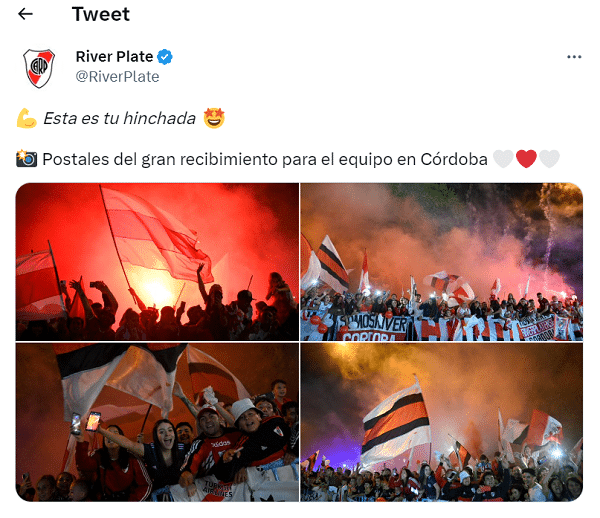Open the red flare flag photo
Screen dimensions: 600x518
tap(157, 262)
